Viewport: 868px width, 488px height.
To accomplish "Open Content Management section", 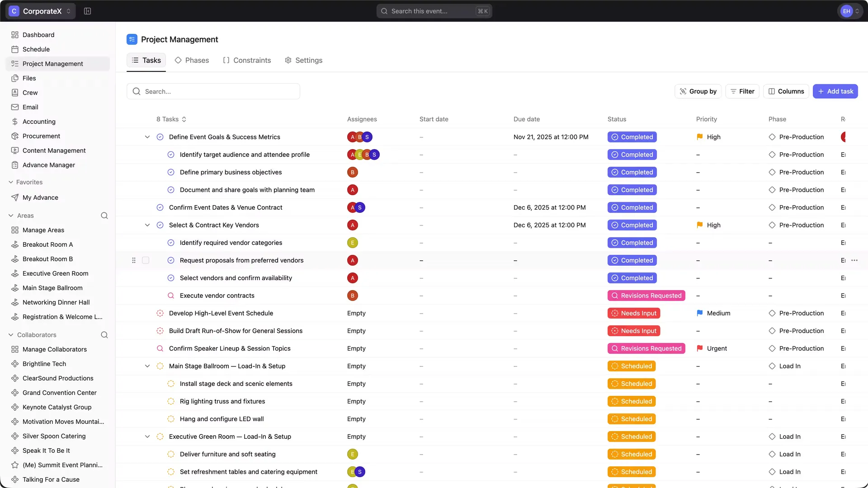I will pos(58,150).
